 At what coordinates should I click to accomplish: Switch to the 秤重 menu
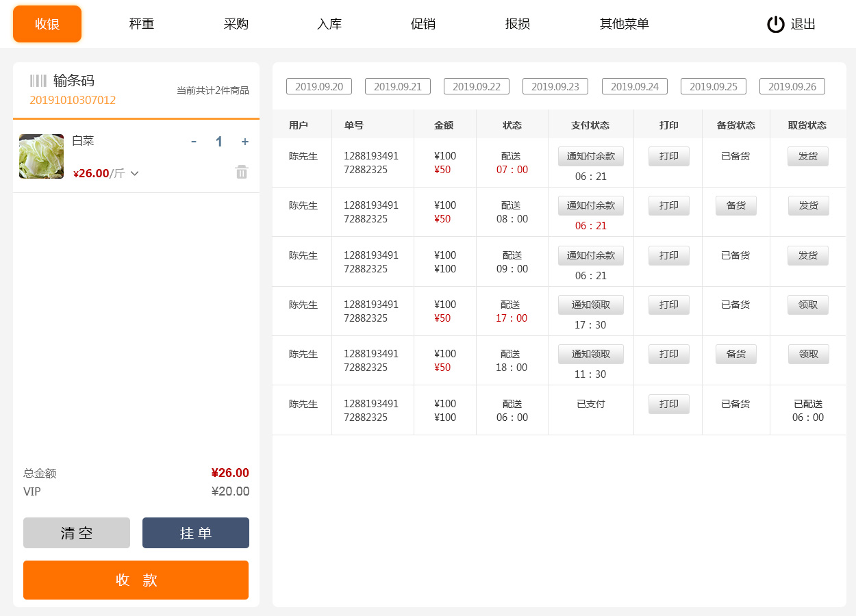tap(142, 24)
